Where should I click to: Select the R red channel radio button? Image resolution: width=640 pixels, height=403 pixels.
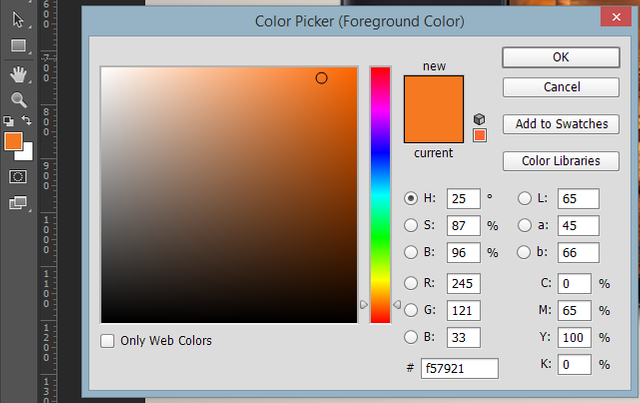click(411, 283)
